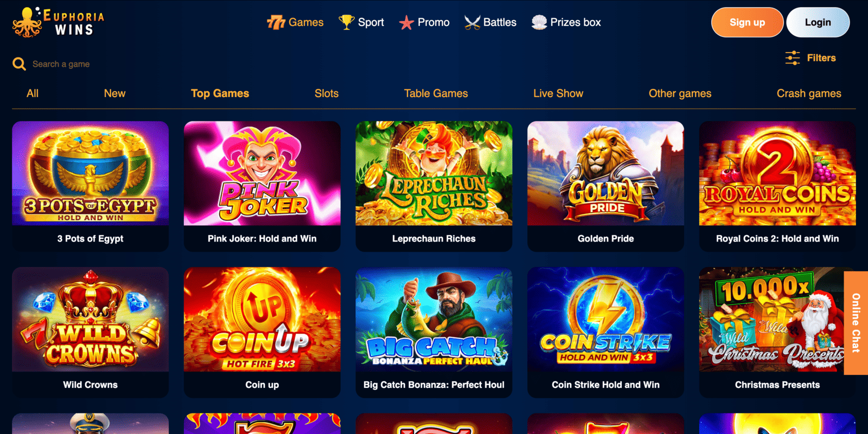Click the Login button
The image size is (868, 434).
[x=818, y=22]
